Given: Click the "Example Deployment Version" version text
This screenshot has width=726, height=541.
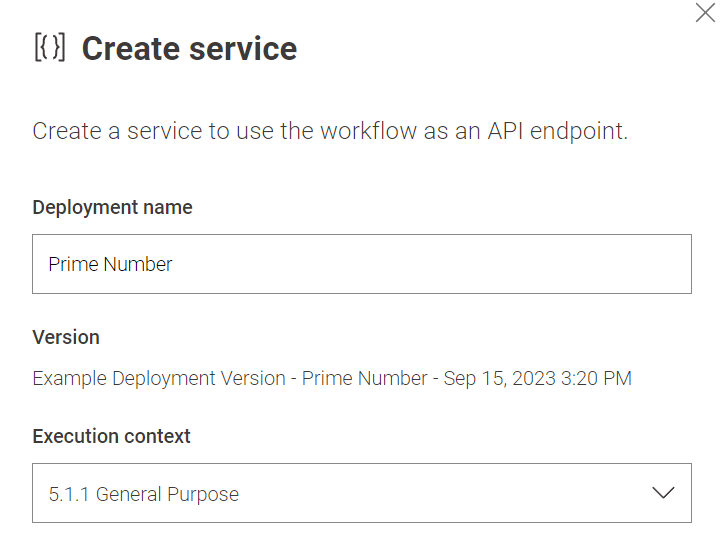Looking at the screenshot, I should point(160,379).
